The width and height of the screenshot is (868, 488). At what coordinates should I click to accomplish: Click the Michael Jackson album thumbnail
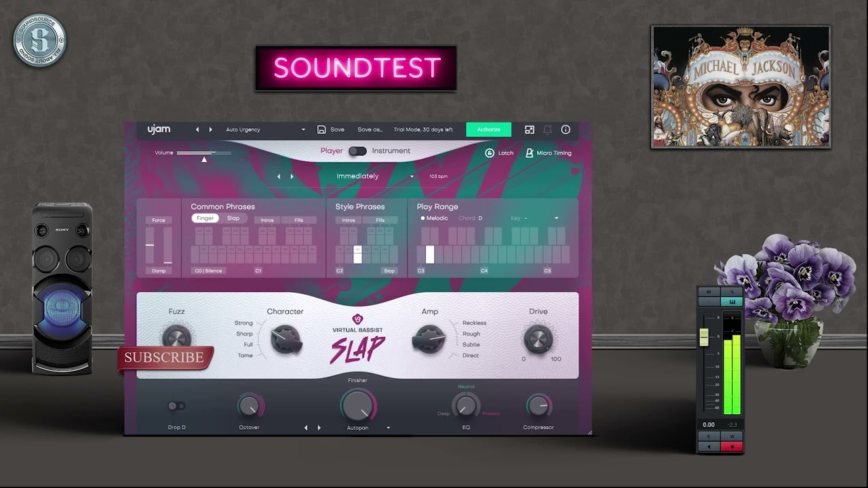[741, 87]
